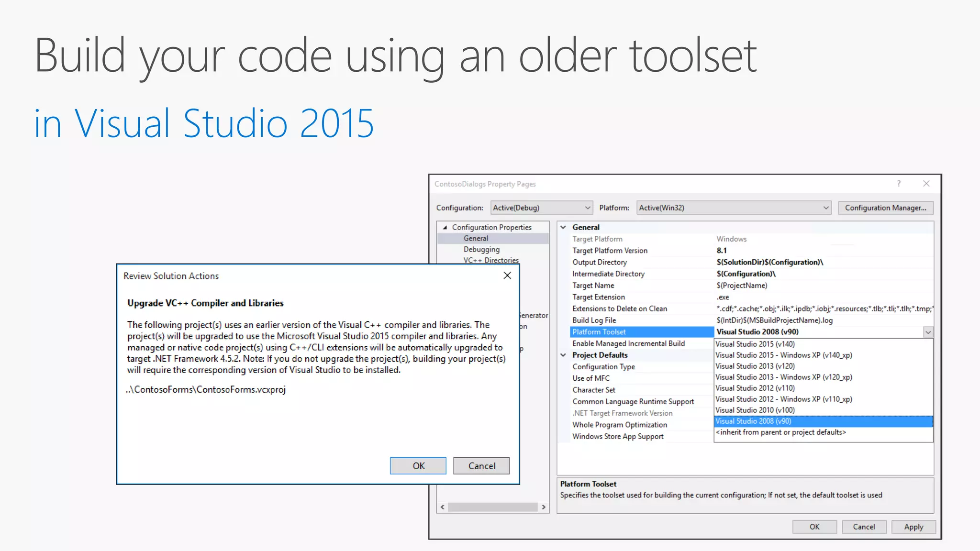Click the Platform Toolset dropdown arrow
The image size is (980, 551).
(x=928, y=332)
